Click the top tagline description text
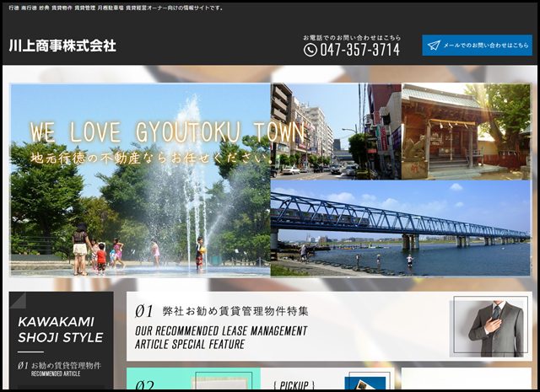540x392 pixels. [x=116, y=8]
